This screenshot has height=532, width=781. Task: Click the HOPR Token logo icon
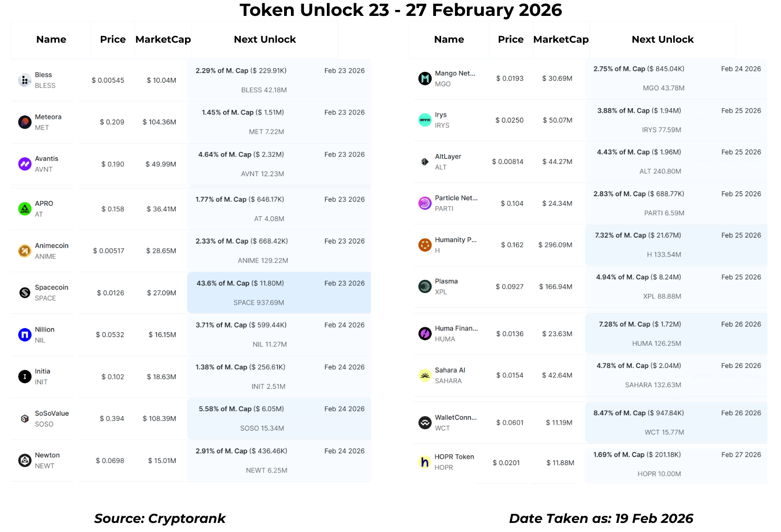(425, 462)
